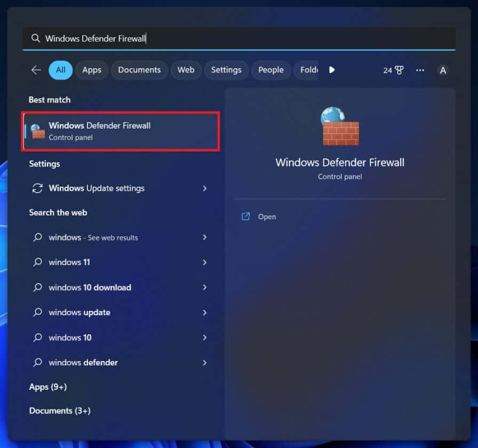Image resolution: width=478 pixels, height=448 pixels.
Task: Click the Windows Update settings sync icon
Action: pyautogui.click(x=37, y=188)
